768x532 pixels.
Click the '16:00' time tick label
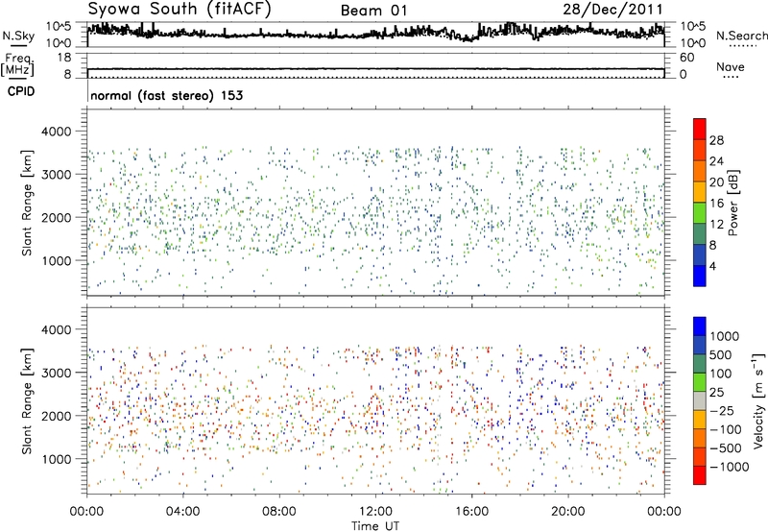(471, 512)
